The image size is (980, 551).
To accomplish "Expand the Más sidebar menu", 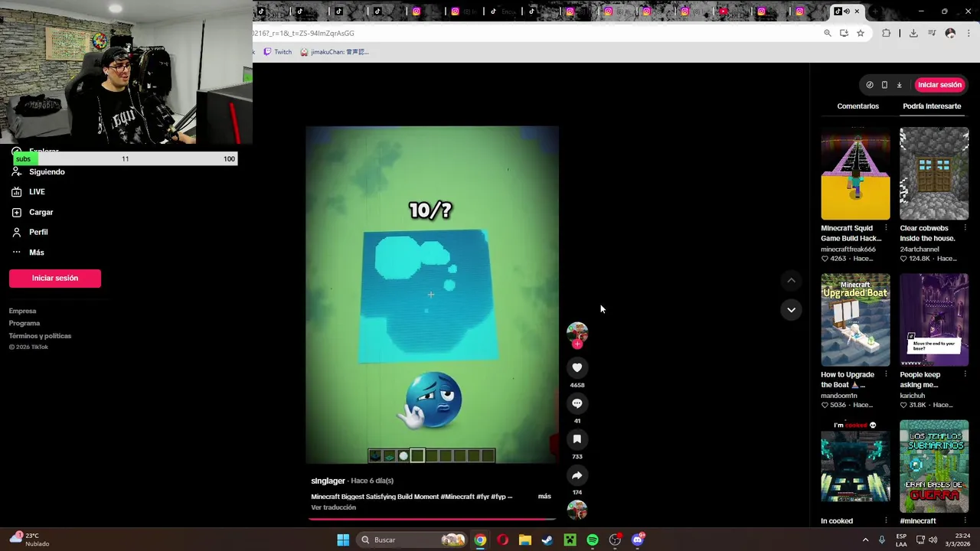I will pyautogui.click(x=36, y=253).
